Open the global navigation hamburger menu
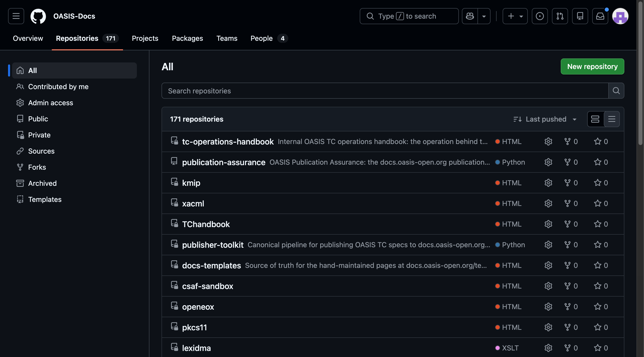644x357 pixels. pos(16,16)
